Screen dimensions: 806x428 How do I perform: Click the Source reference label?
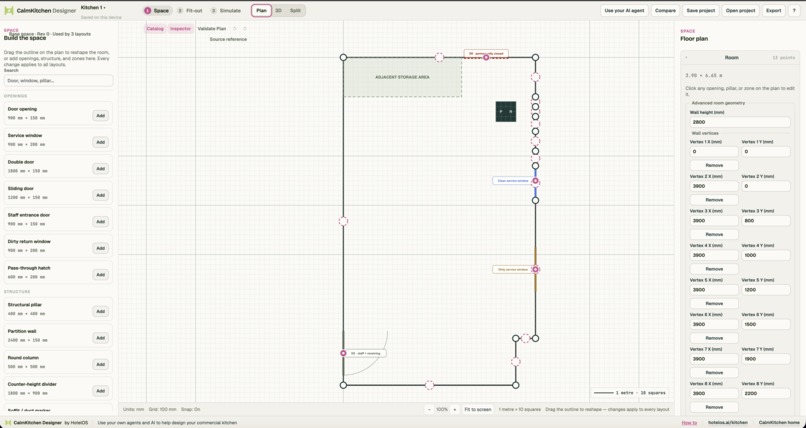[228, 39]
